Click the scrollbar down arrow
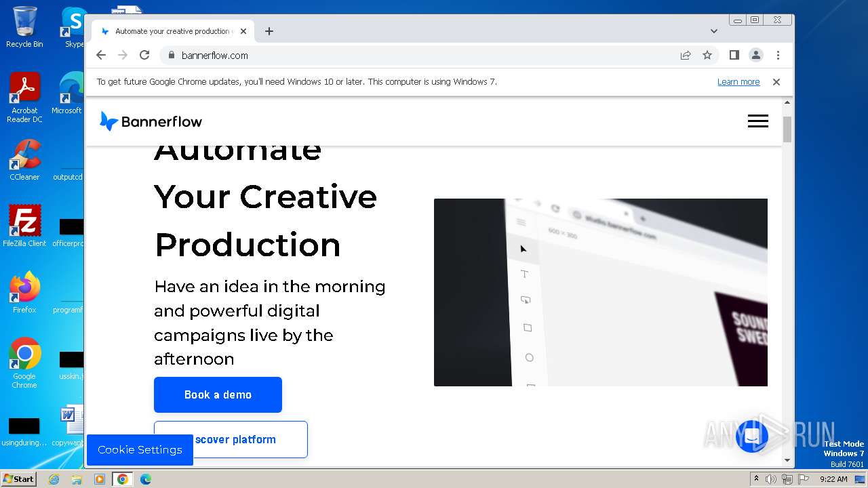 (x=787, y=460)
